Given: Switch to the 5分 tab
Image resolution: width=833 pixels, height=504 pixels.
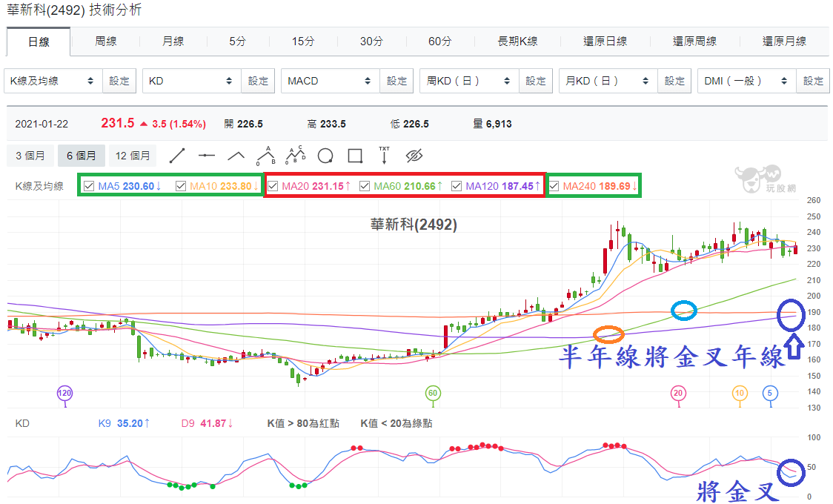Looking at the screenshot, I should pyautogui.click(x=237, y=41).
